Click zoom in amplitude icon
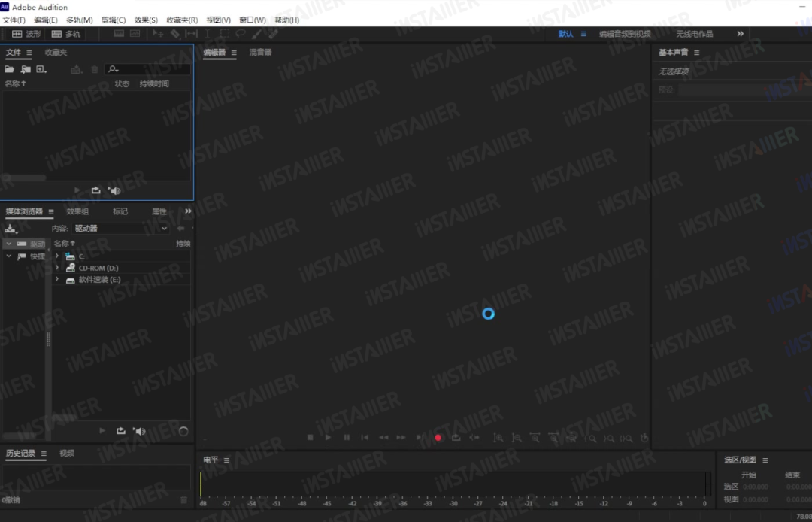The image size is (812, 522). pos(498,438)
